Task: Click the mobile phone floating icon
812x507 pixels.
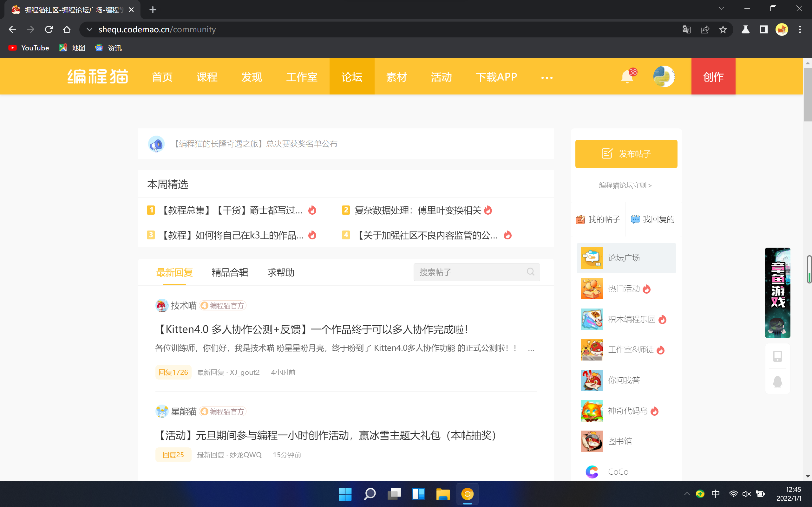Action: pos(777,356)
